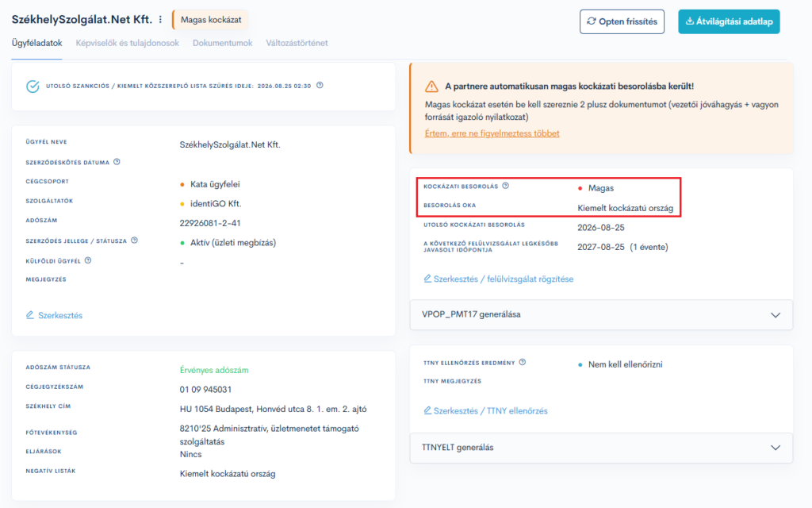Dismiss warning via 'Értem, erre ne figyelmeztess többet'

tap(492, 133)
